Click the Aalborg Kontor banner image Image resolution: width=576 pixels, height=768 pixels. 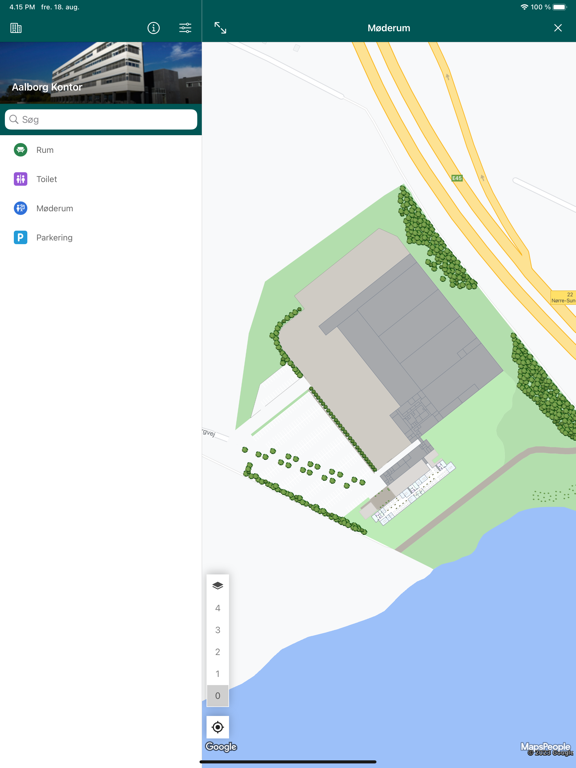pyautogui.click(x=101, y=72)
